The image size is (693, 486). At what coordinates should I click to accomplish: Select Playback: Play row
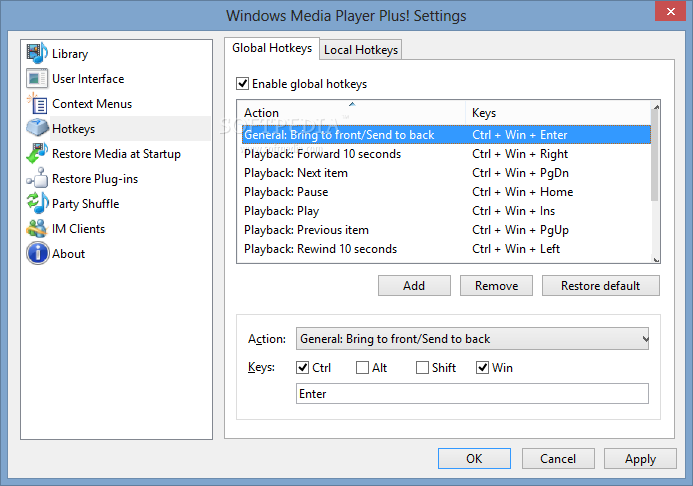pos(446,211)
